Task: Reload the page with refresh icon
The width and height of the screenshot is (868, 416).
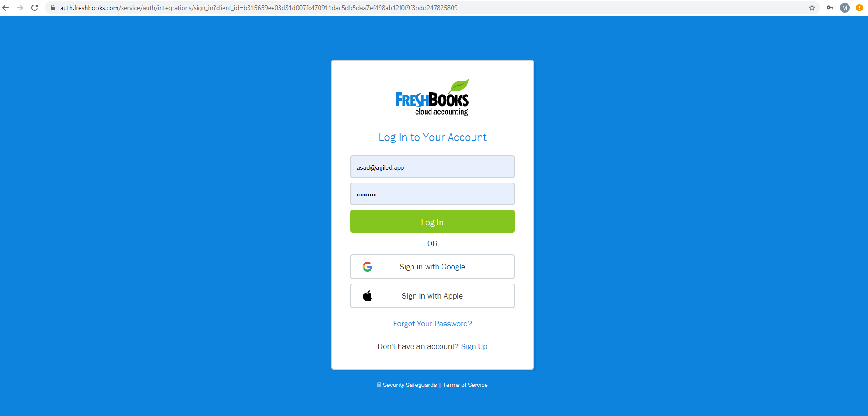Action: tap(35, 8)
